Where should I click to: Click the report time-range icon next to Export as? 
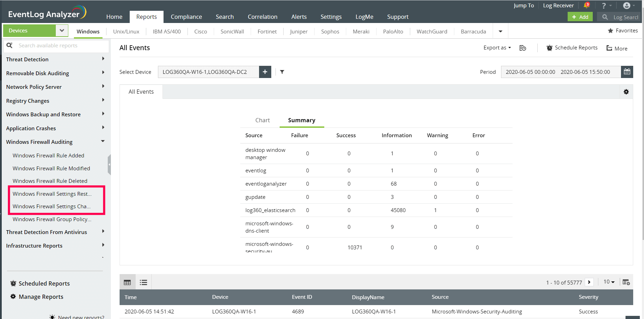(x=523, y=48)
